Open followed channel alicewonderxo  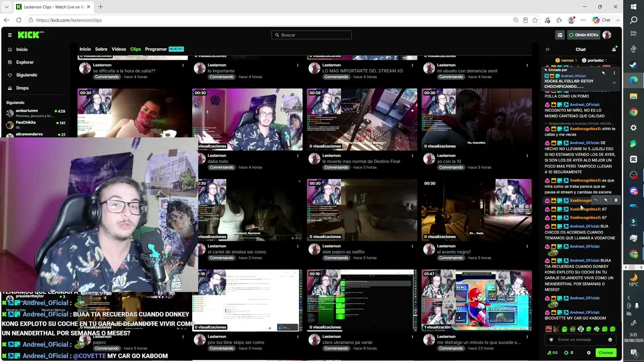click(35, 134)
